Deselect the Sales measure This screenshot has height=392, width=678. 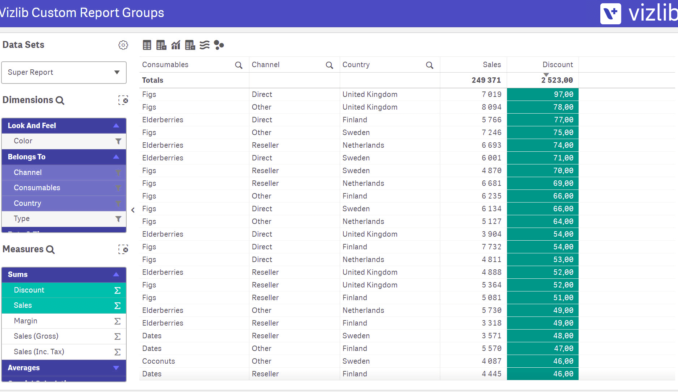[x=64, y=306]
